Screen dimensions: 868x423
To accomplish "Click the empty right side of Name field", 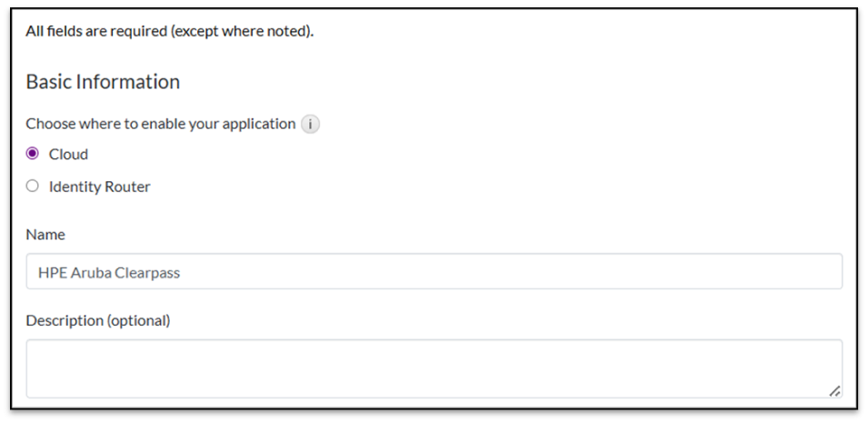I will (636, 272).
